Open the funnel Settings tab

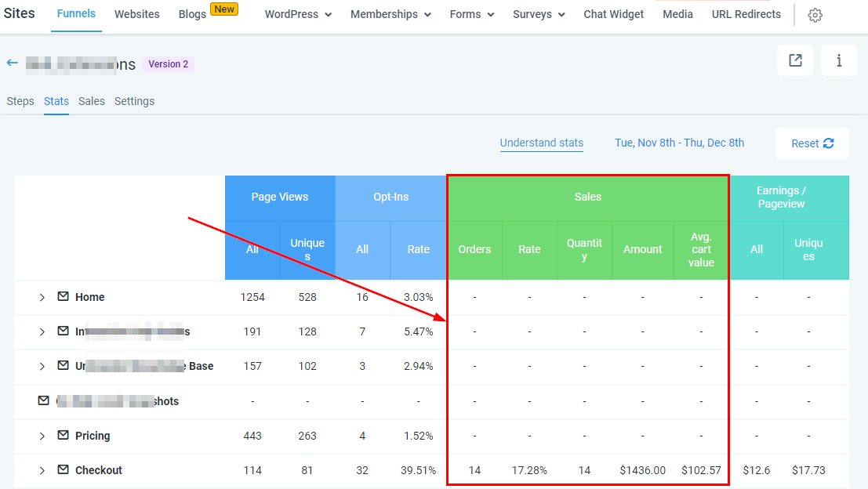coord(134,101)
